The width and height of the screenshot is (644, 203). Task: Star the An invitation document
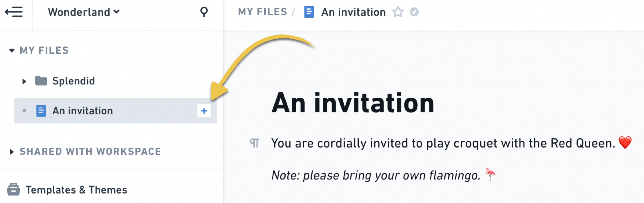(398, 12)
